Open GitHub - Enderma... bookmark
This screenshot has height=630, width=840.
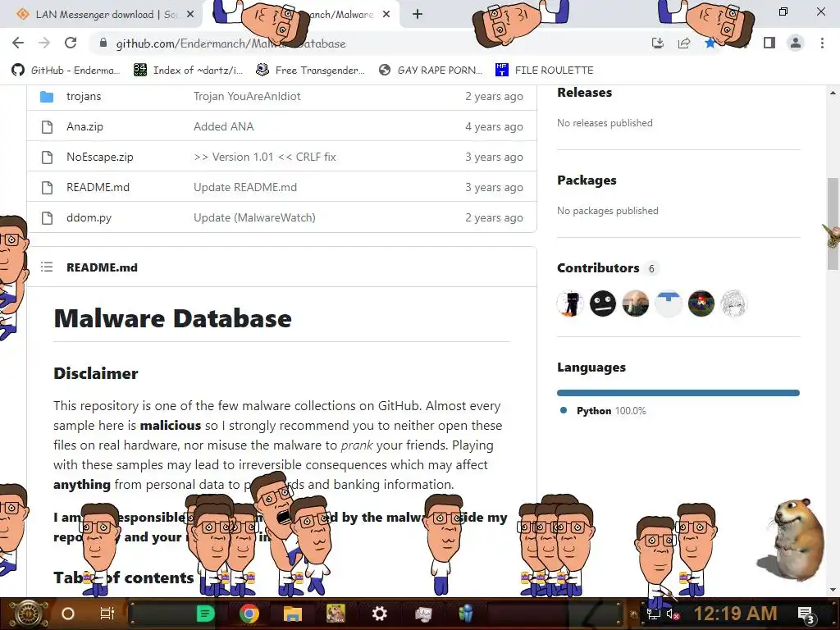tap(66, 71)
